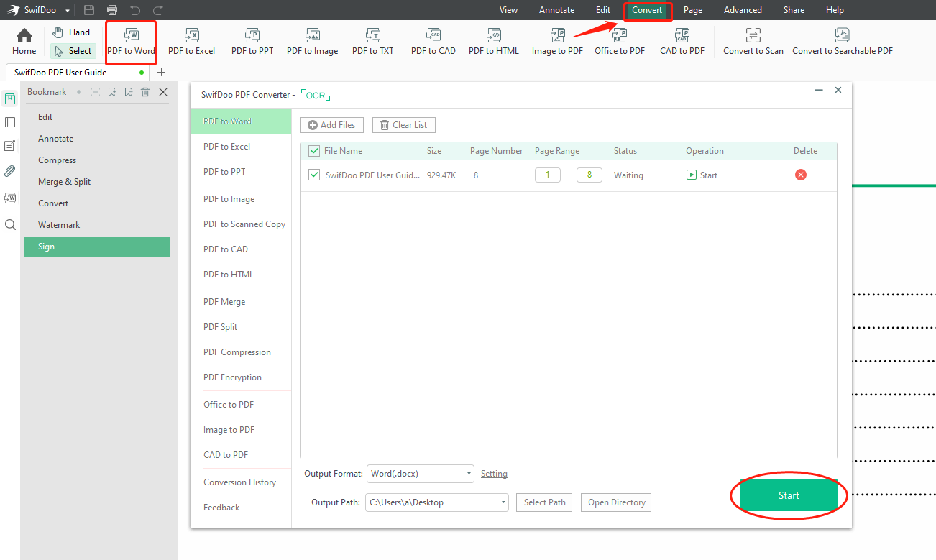Click the Add Files button
936x560 pixels.
click(332, 125)
